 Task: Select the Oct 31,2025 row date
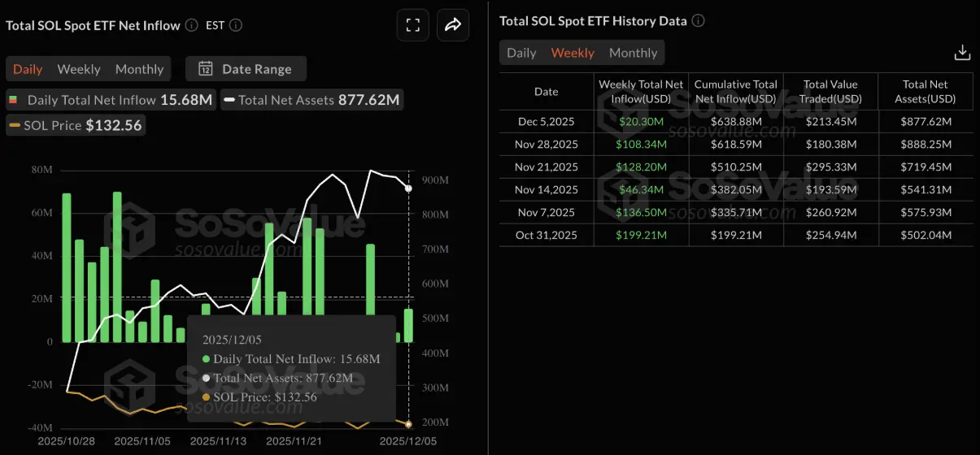click(x=547, y=236)
